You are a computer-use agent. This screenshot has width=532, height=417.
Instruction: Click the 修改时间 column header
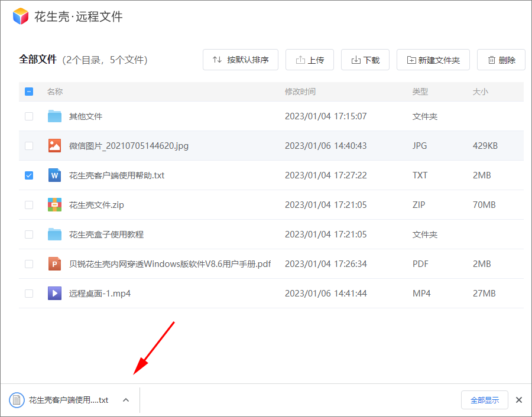pos(300,92)
